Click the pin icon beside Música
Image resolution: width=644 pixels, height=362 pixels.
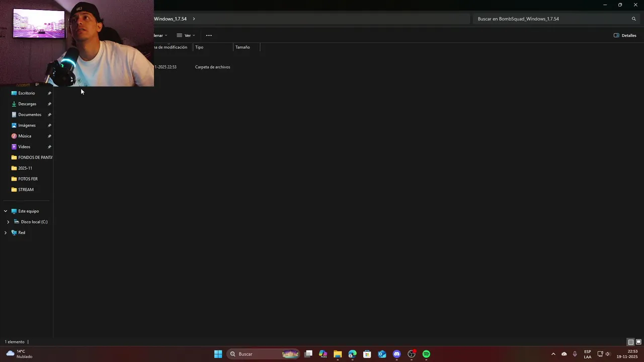[x=49, y=136]
